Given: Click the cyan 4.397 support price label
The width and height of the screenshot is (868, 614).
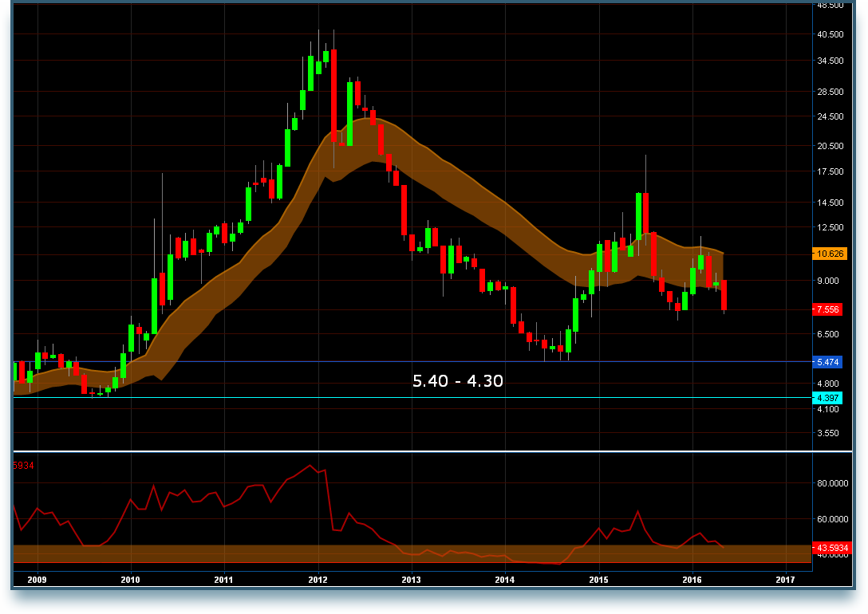Looking at the screenshot, I should [827, 396].
